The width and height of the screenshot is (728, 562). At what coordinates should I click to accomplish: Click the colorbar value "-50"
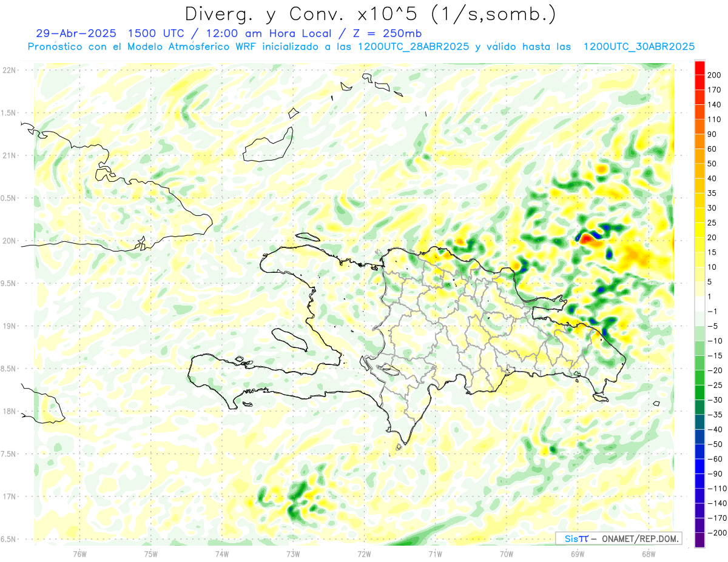[x=715, y=444]
